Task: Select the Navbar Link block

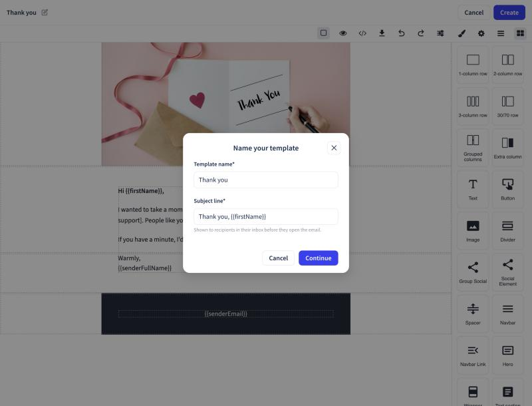Action: (473, 355)
